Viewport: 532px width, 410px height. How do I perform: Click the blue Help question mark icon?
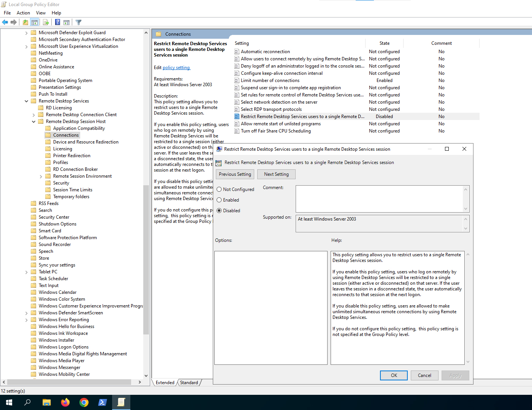tap(57, 22)
